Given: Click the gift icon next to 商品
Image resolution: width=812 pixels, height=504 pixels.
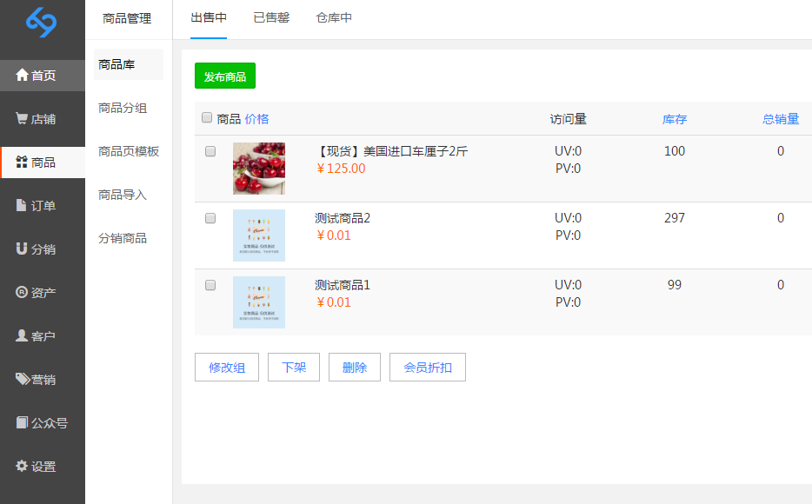Looking at the screenshot, I should (x=22, y=162).
